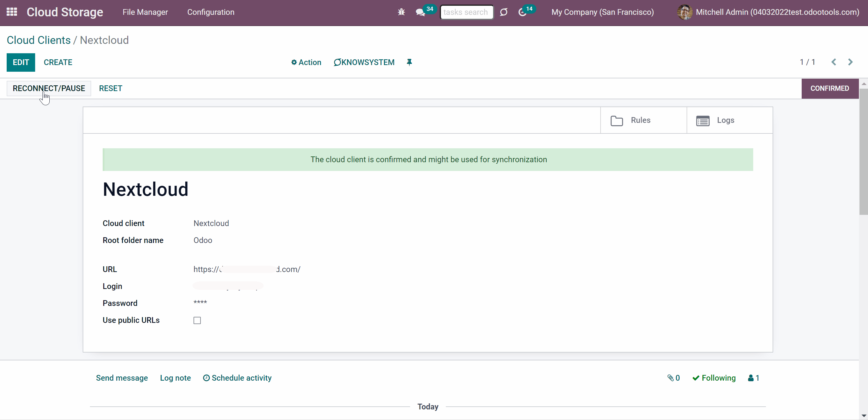Click Cloud client value Nextcloud
868x420 pixels.
(x=211, y=223)
